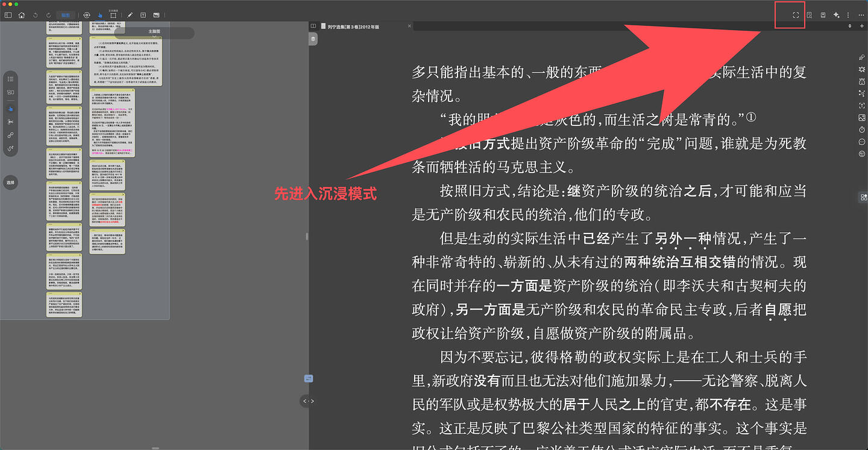Open the scissors cut tool in mindmap palette
Viewport: 868px width, 450px height.
(10, 122)
